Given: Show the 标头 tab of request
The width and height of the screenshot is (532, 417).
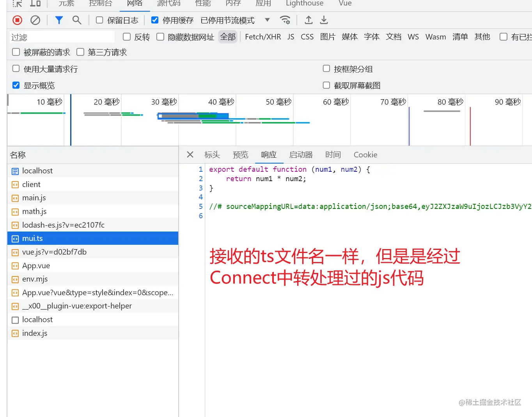Looking at the screenshot, I should point(212,155).
